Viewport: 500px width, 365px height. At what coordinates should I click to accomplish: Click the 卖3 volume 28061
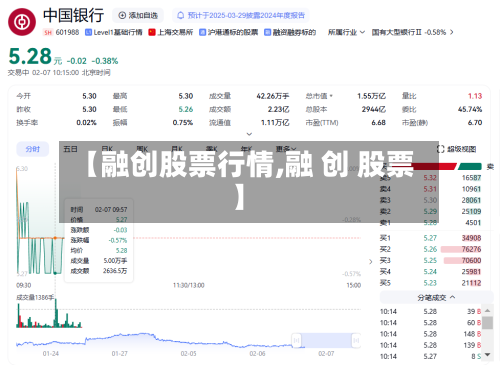point(471,200)
